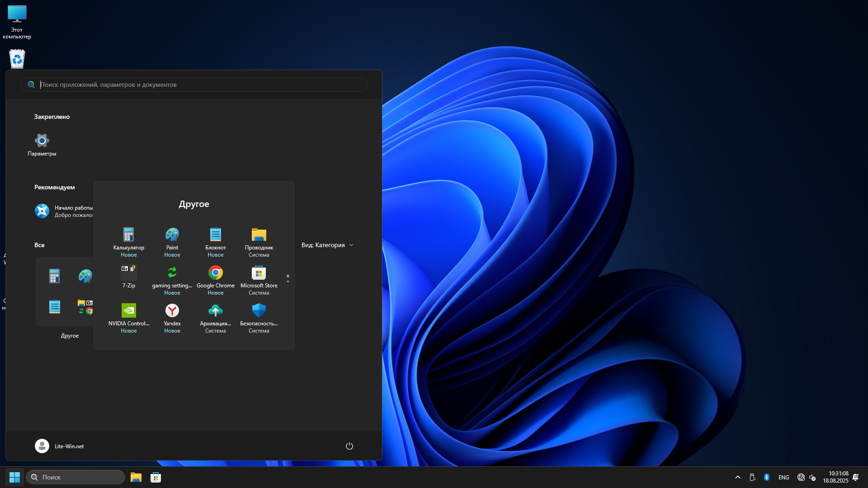Open Архивация backup app
Screen dimensions: 868x488
(x=215, y=311)
